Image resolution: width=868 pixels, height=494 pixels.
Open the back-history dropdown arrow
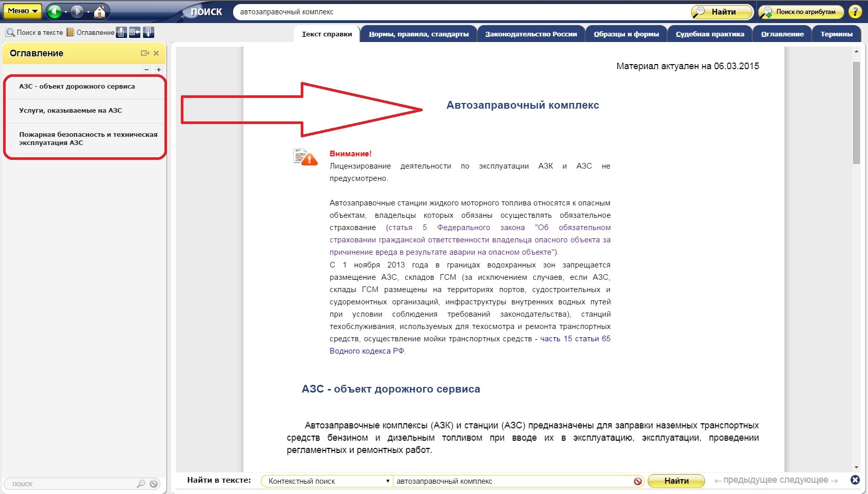click(x=66, y=12)
